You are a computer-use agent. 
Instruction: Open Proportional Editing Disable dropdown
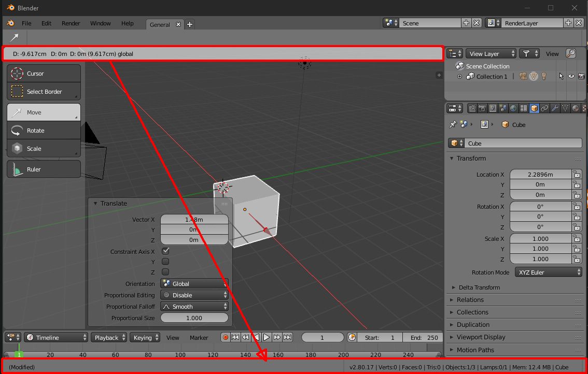pyautogui.click(x=194, y=295)
